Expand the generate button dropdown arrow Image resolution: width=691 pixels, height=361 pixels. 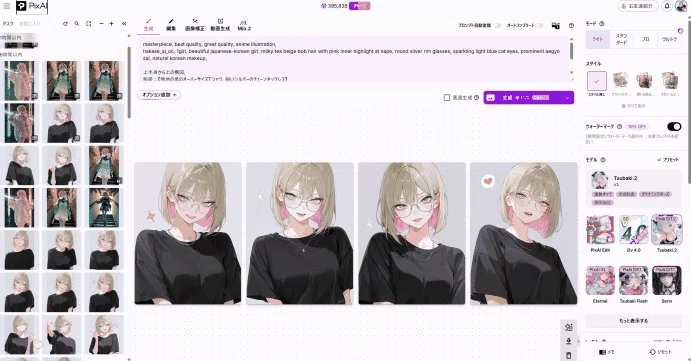tap(568, 97)
